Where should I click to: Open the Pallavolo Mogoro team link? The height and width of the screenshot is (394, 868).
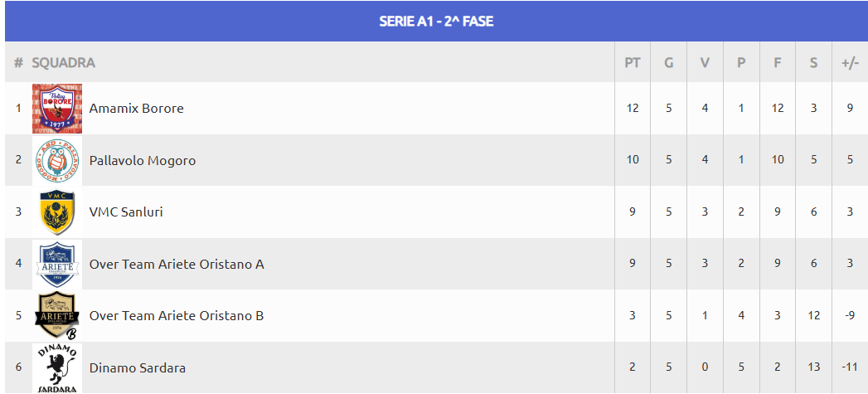[143, 161]
